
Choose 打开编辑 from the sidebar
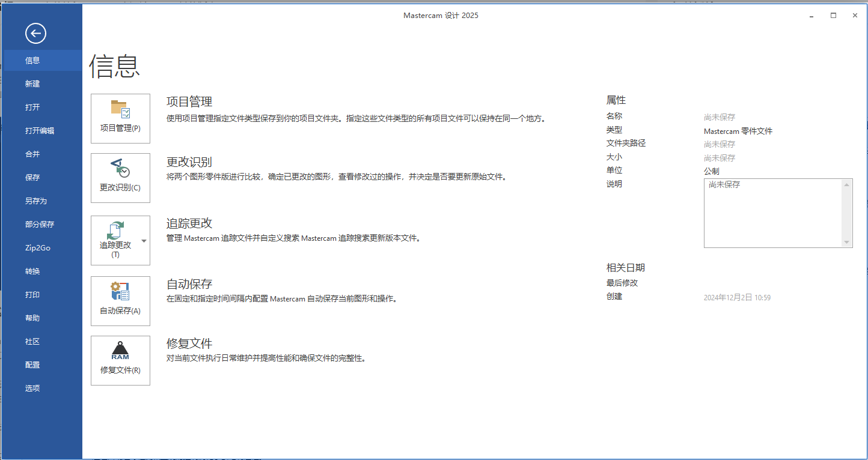click(x=43, y=131)
